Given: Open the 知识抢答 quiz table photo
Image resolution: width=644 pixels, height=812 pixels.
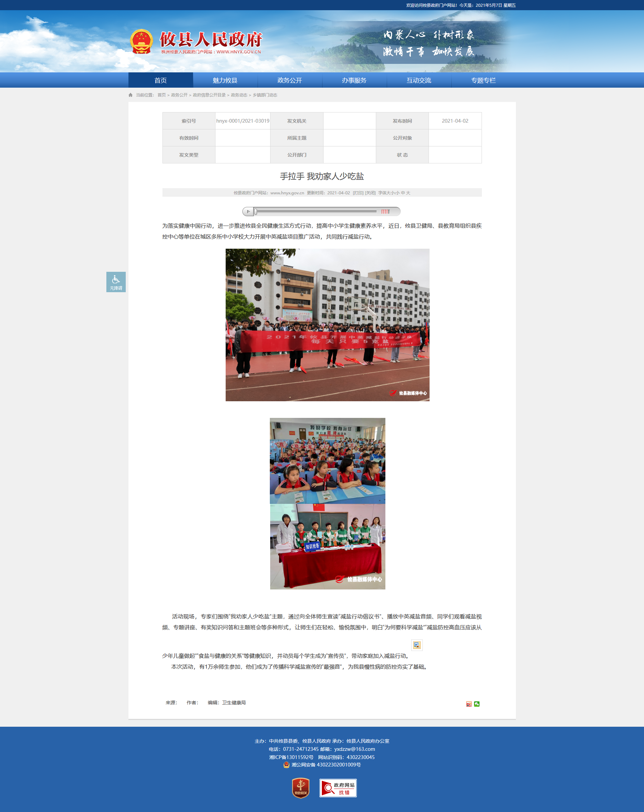Looking at the screenshot, I should 328,546.
